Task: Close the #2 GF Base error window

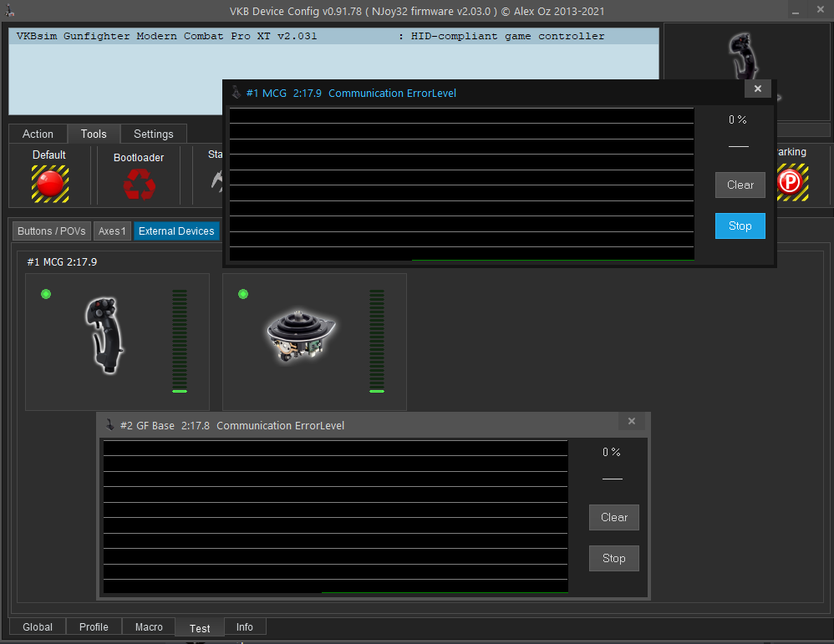Action: (632, 422)
